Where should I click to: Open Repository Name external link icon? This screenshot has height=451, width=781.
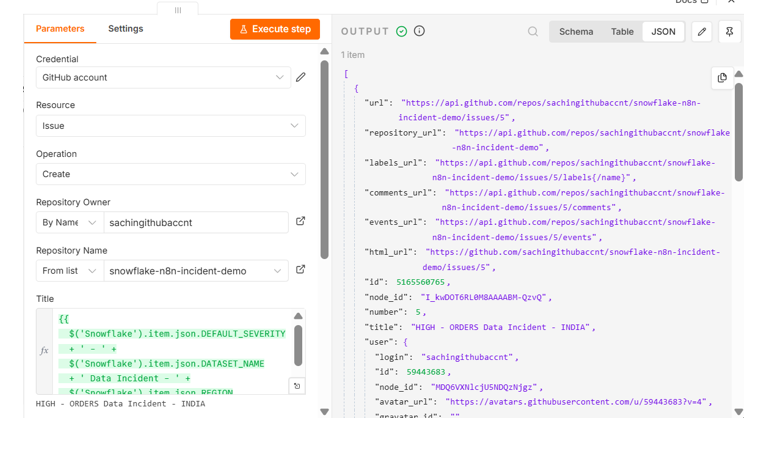click(300, 270)
